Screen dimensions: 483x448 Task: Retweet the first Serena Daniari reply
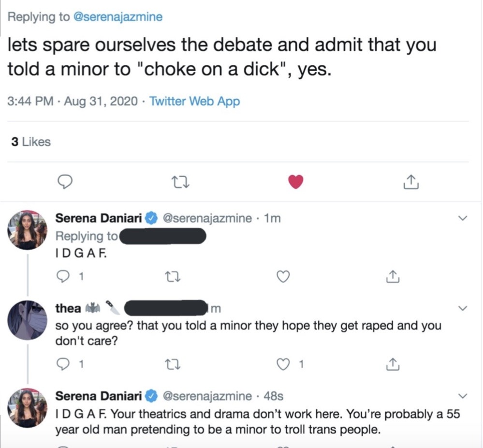pos(172,277)
